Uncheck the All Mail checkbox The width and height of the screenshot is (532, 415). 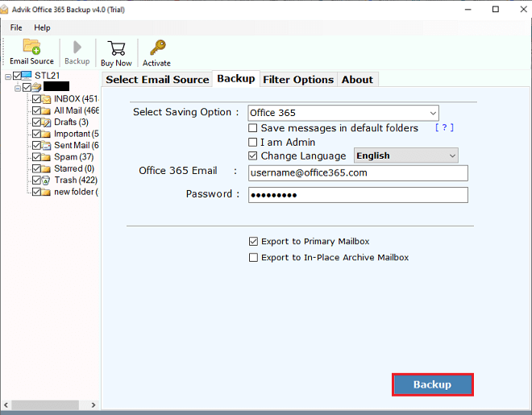click(36, 110)
